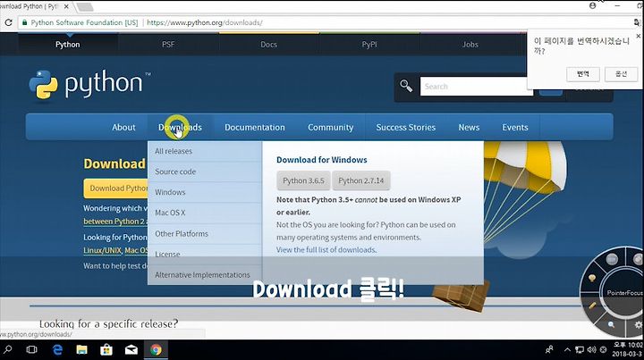Screen dimensions: 644x360
Task: Select Mac OS X in Downloads dropdown
Action: 205,213
